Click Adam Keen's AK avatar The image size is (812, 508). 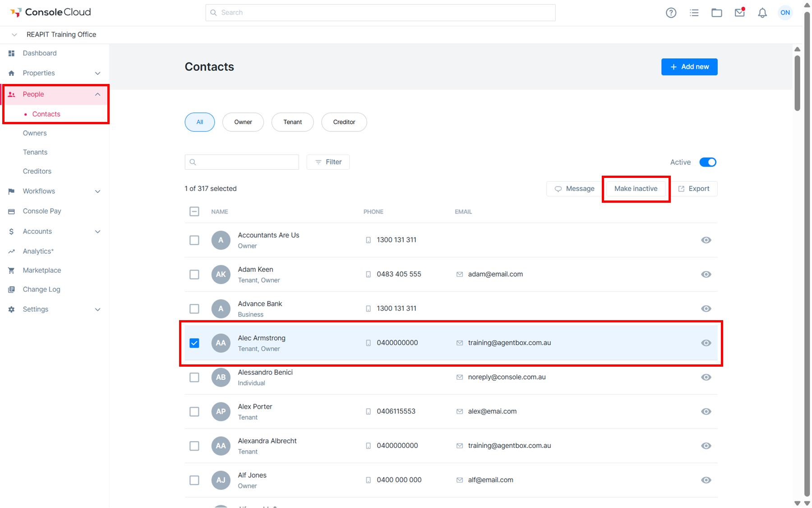coord(221,275)
